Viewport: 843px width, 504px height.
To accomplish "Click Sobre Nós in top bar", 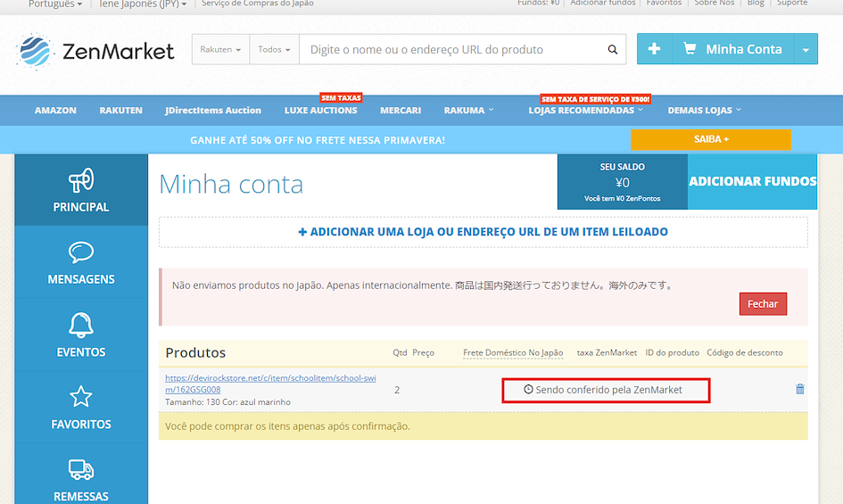I will [x=714, y=4].
